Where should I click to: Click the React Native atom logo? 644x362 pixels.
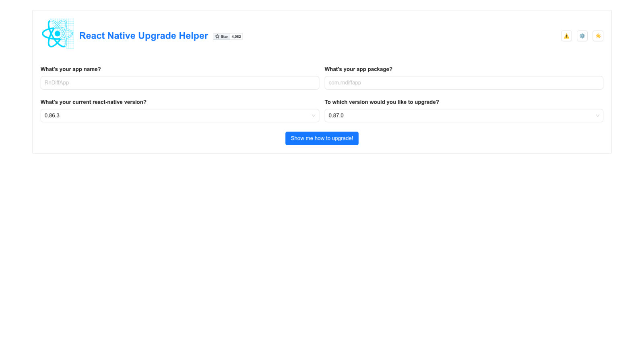58,34
